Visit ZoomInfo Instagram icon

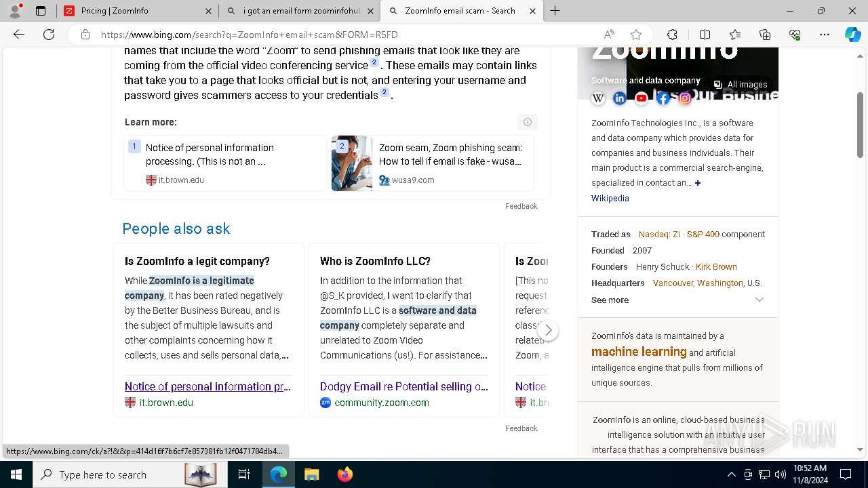(x=685, y=98)
